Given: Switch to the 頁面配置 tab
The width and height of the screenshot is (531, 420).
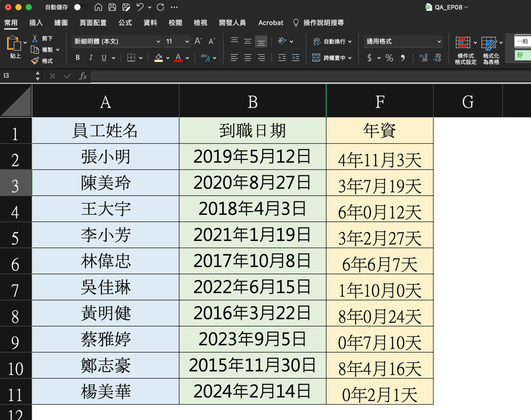Looking at the screenshot, I should point(93,23).
